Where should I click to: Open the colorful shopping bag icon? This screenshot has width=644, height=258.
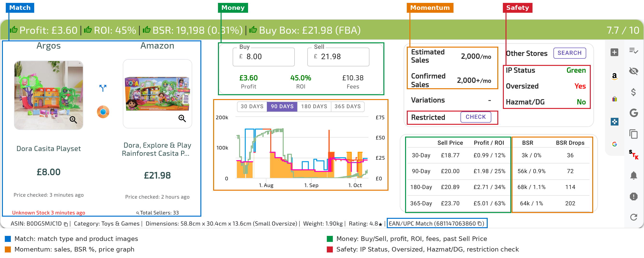(x=614, y=99)
